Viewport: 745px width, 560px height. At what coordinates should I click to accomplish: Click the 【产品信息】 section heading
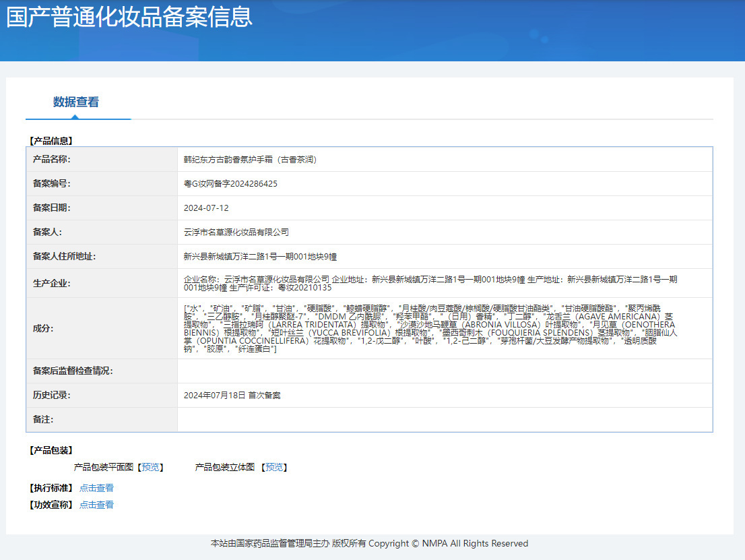51,141
